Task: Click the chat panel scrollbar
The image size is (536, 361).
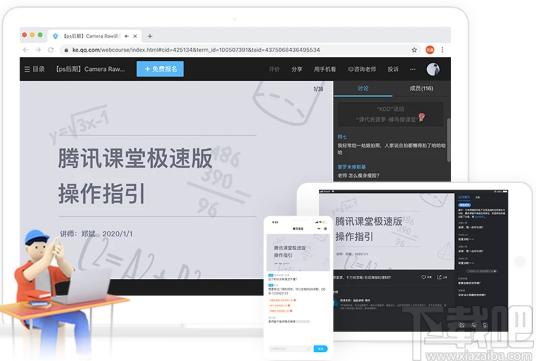Action: (448, 139)
